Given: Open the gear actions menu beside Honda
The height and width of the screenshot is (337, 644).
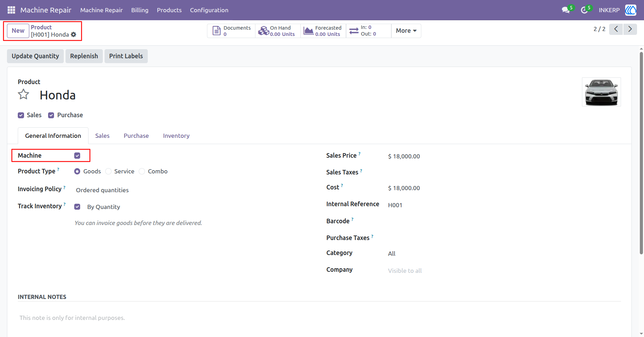Looking at the screenshot, I should [x=74, y=35].
